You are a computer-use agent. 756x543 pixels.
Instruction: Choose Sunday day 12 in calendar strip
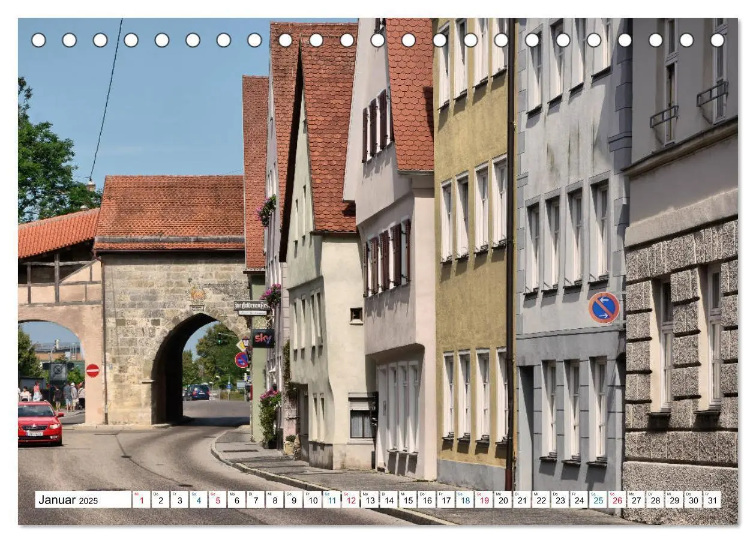pos(350,499)
